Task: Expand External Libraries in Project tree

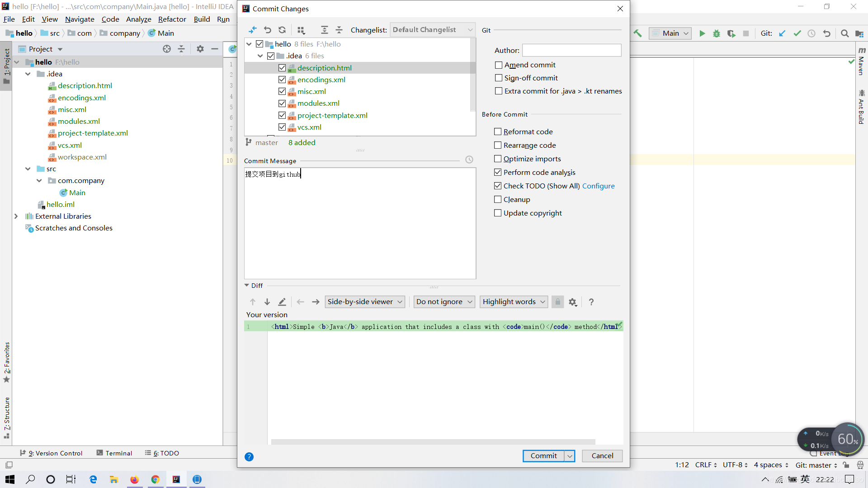Action: [16, 216]
